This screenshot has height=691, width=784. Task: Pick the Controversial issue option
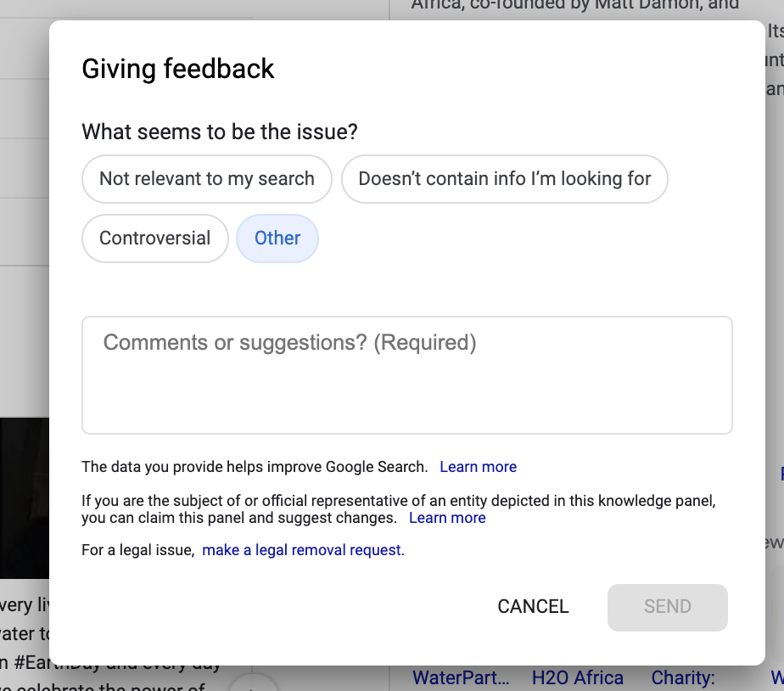coord(155,239)
